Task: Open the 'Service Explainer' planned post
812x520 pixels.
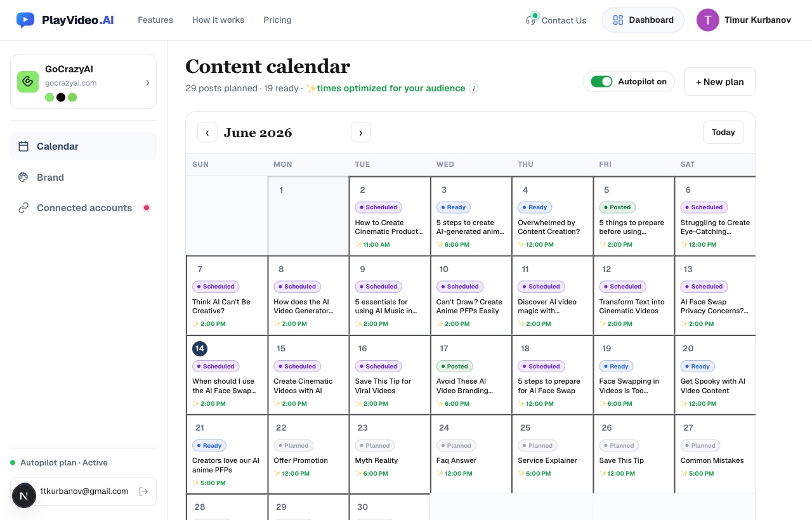Action: point(546,461)
